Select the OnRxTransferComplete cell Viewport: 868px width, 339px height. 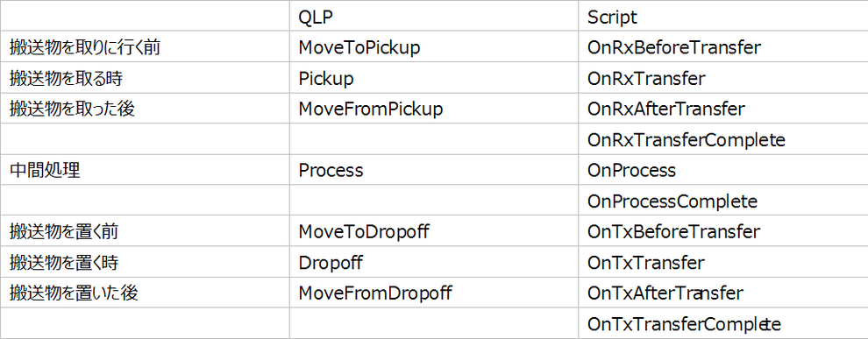(x=723, y=139)
